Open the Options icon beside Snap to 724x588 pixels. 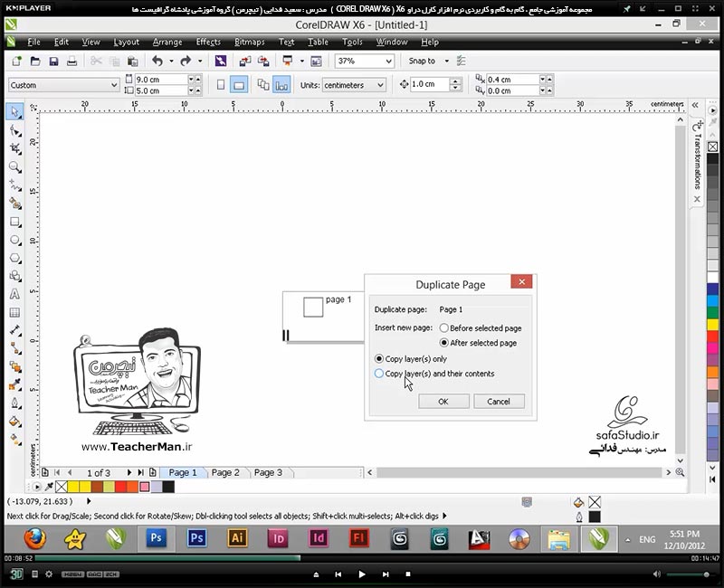tap(461, 61)
